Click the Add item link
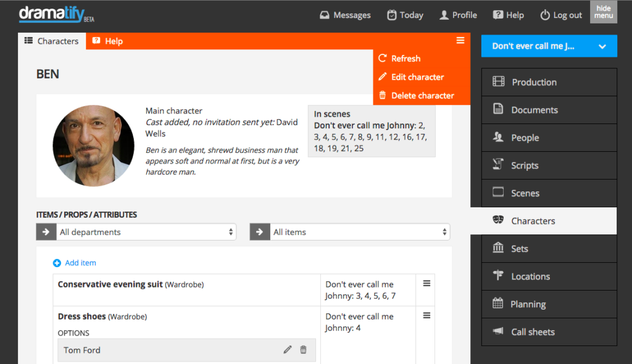 (x=80, y=263)
